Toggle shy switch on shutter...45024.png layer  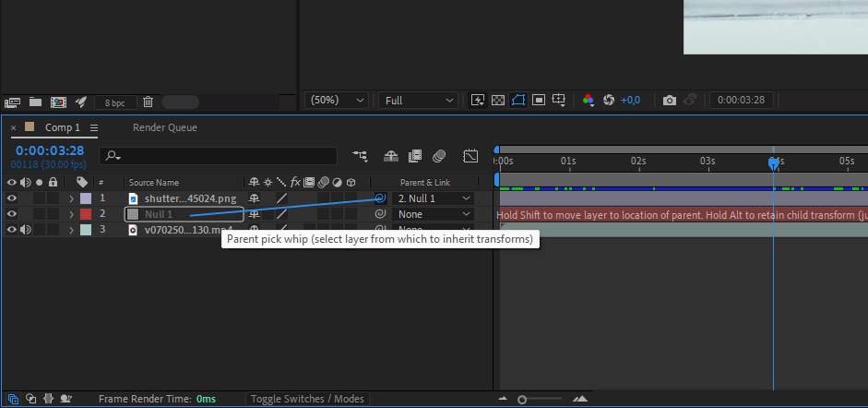[x=254, y=198]
